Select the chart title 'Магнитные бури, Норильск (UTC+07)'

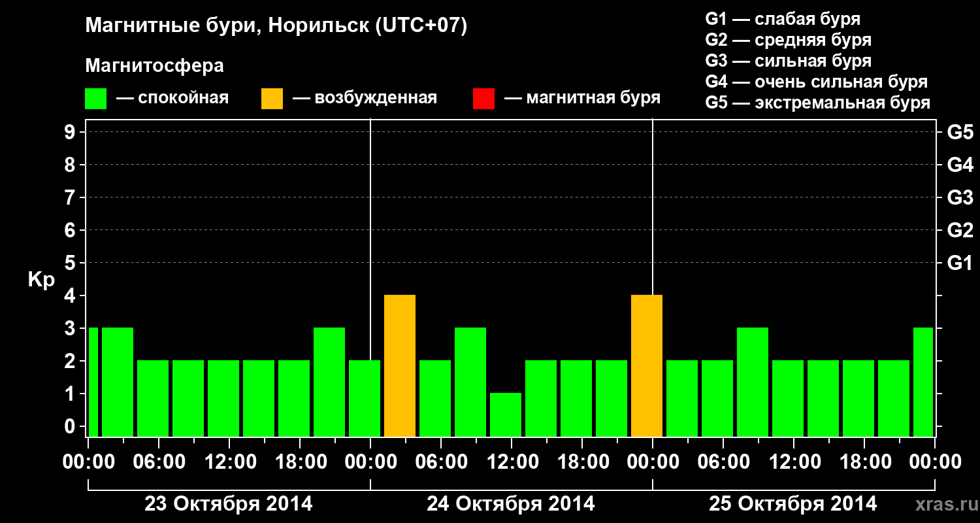point(276,26)
